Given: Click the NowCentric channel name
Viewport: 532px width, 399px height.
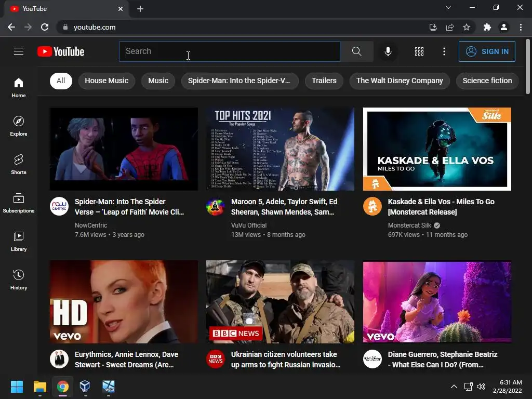Looking at the screenshot, I should tap(90, 225).
